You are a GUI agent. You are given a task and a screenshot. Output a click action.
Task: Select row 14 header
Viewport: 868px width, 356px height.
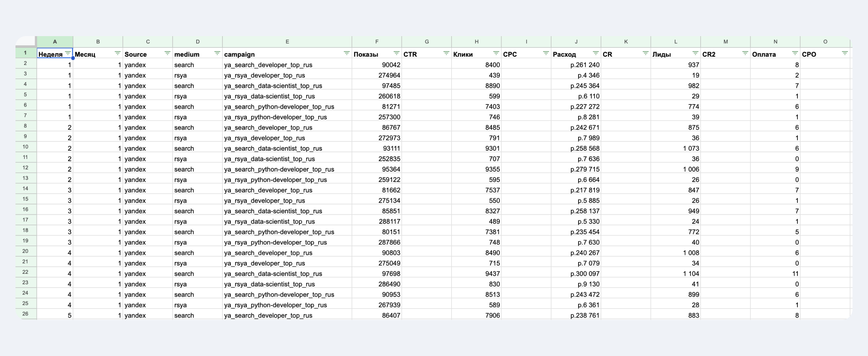pos(25,188)
